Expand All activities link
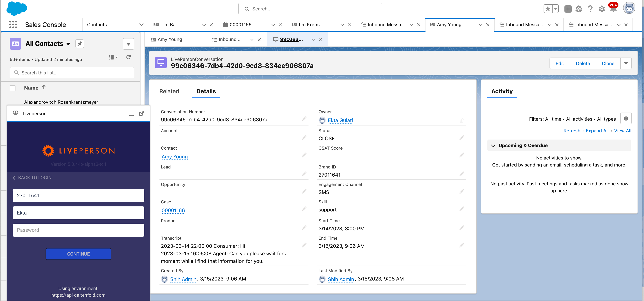This screenshot has height=301, width=644. (x=597, y=131)
